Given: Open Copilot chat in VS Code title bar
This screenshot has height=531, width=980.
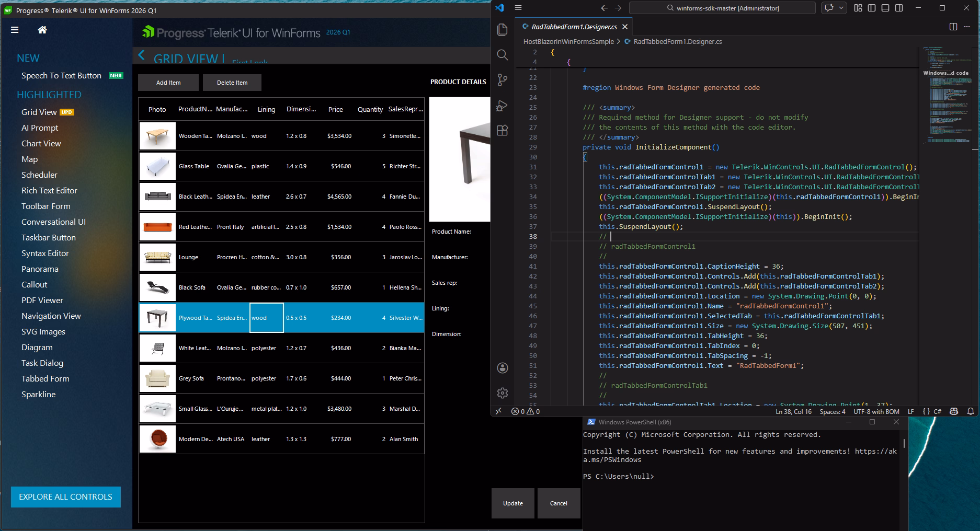Looking at the screenshot, I should [829, 8].
